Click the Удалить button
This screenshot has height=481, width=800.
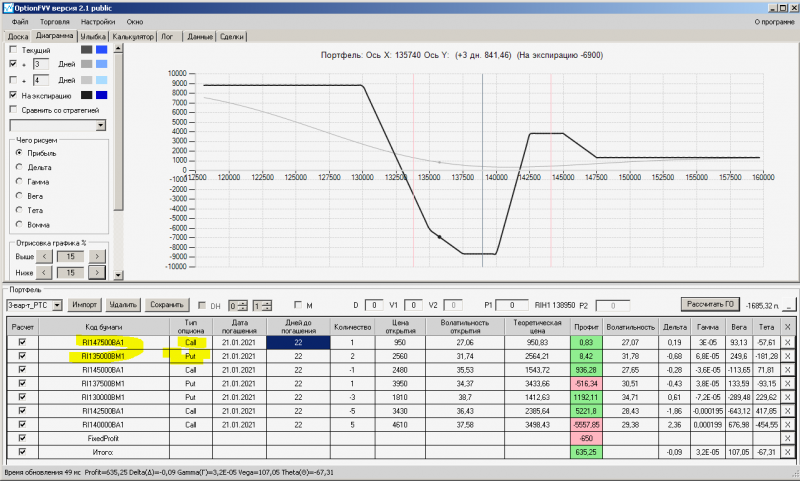click(123, 305)
